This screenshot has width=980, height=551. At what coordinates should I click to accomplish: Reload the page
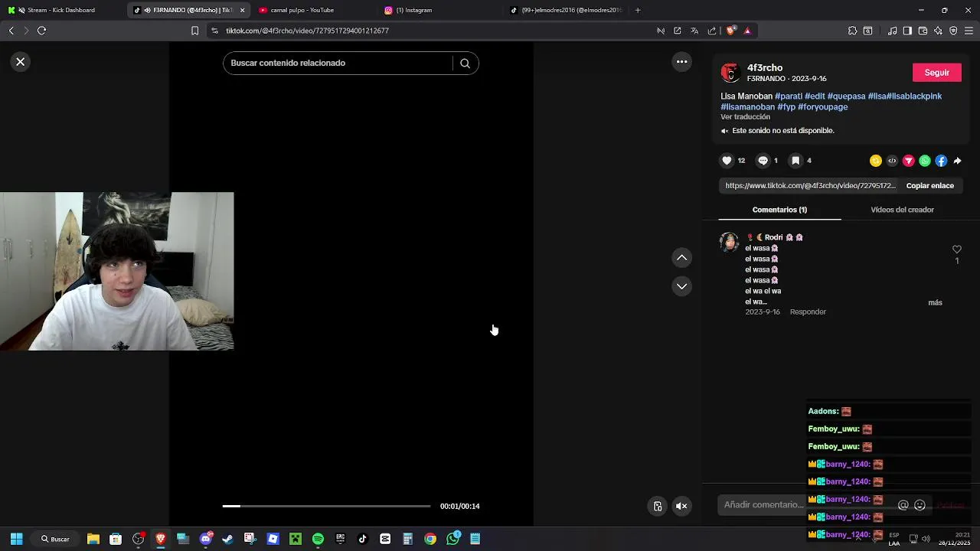pyautogui.click(x=41, y=31)
